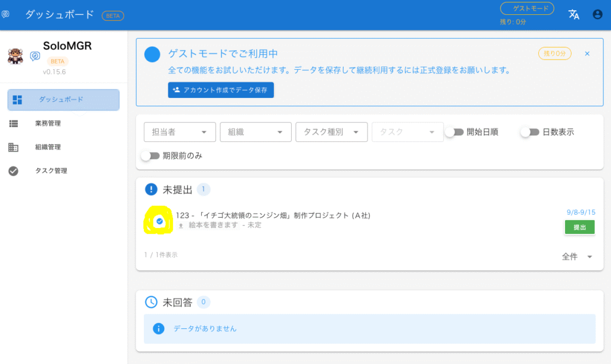
Task: Enable the 日数表示 switch
Action: click(529, 132)
